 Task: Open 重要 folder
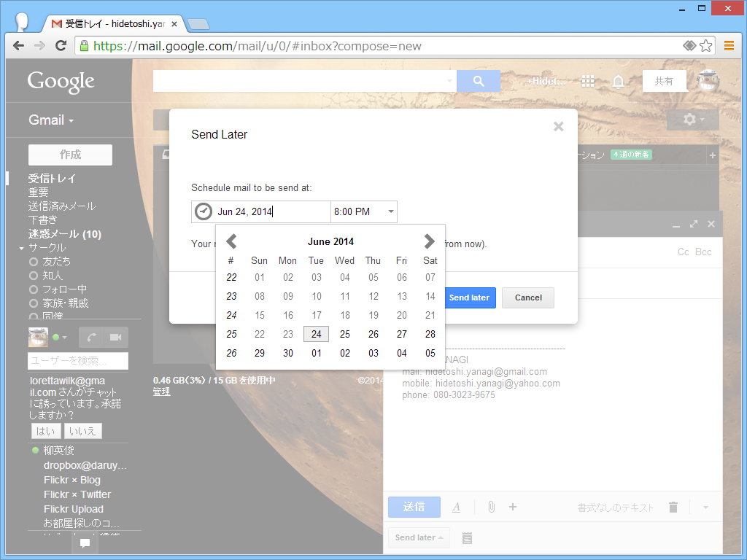coord(38,192)
